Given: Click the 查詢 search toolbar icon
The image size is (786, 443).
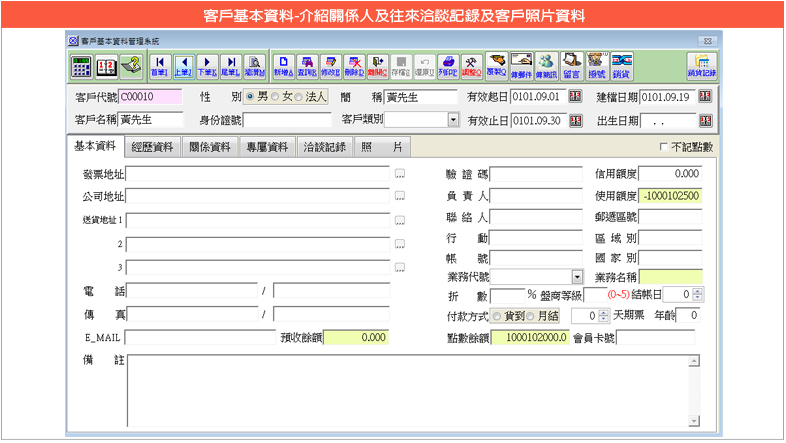Looking at the screenshot, I should pos(307,66).
